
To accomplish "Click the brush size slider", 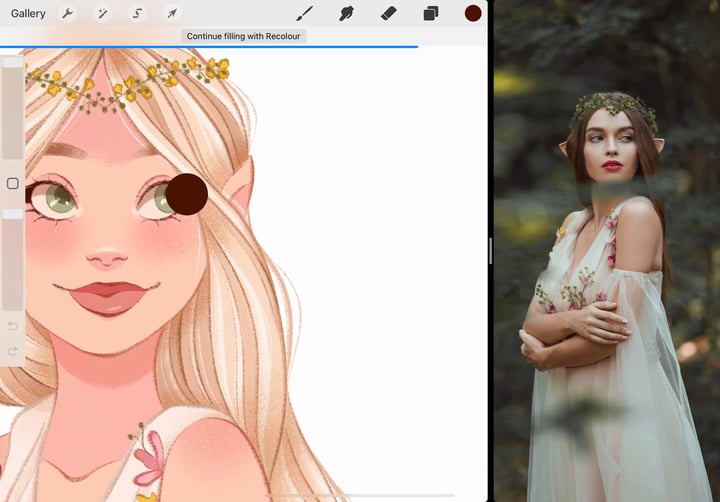I will (x=13, y=108).
